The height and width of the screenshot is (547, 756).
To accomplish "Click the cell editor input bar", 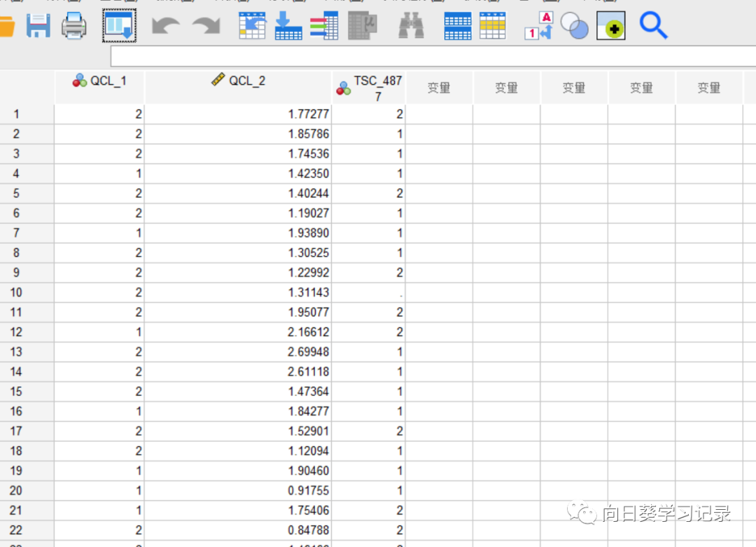I will coord(433,57).
